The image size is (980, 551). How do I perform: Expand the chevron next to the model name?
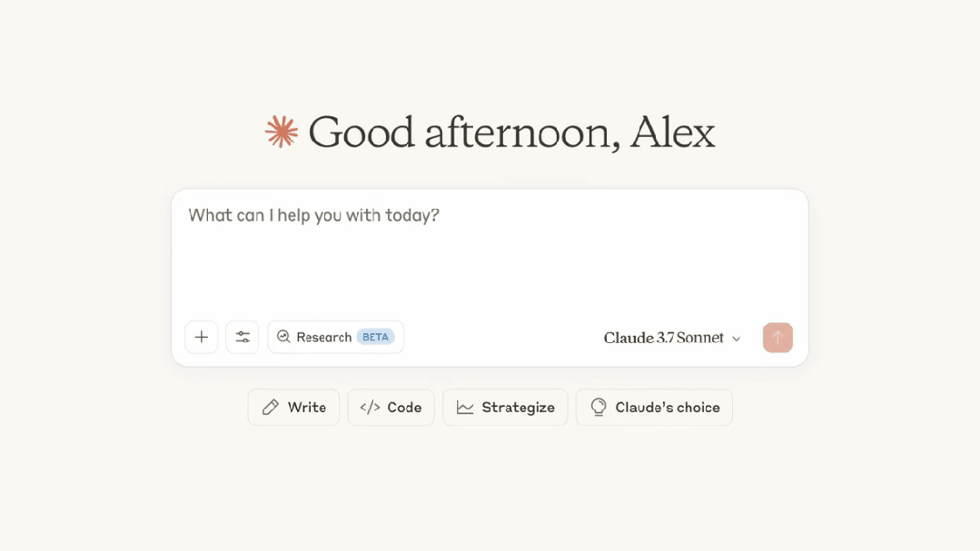[x=737, y=339]
